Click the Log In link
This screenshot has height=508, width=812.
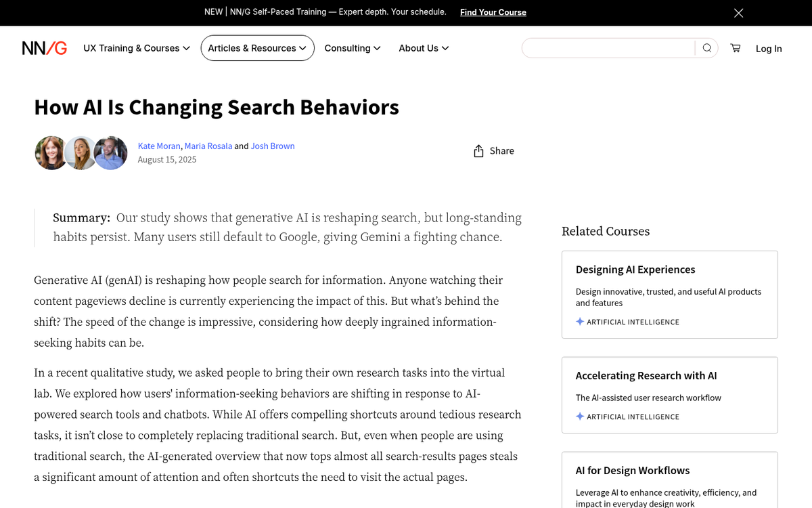point(769,48)
